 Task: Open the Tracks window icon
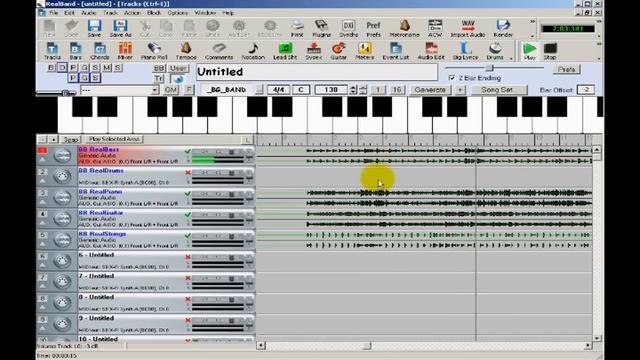point(52,51)
